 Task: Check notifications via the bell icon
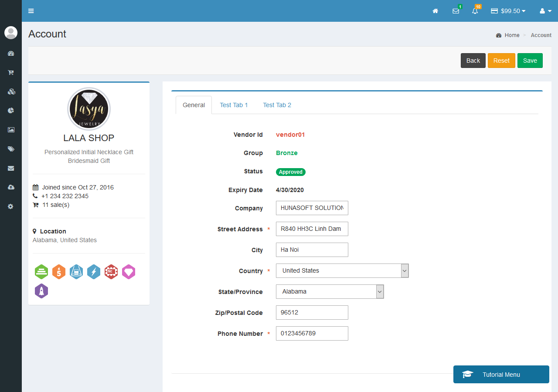pyautogui.click(x=475, y=10)
